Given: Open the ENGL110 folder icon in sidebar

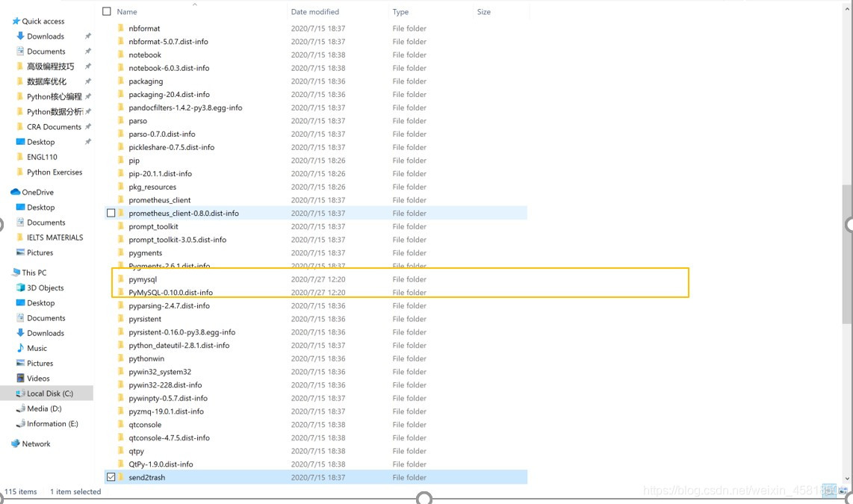Looking at the screenshot, I should pos(20,157).
